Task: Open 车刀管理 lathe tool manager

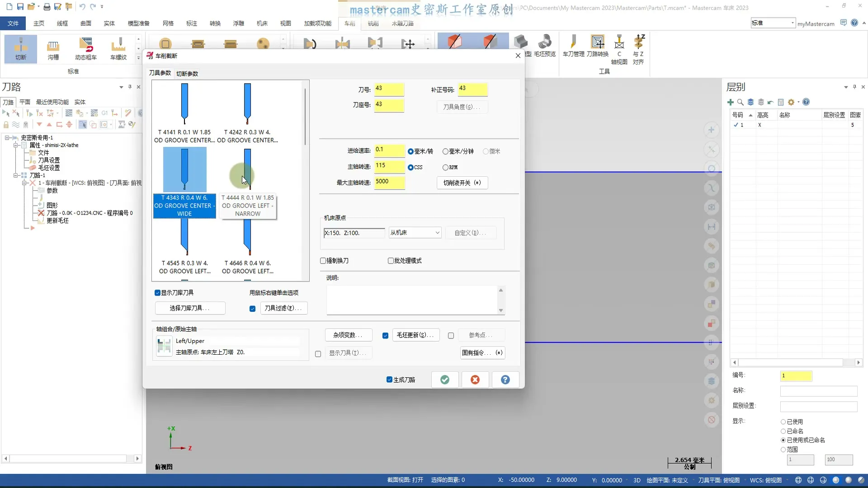Action: [573, 46]
